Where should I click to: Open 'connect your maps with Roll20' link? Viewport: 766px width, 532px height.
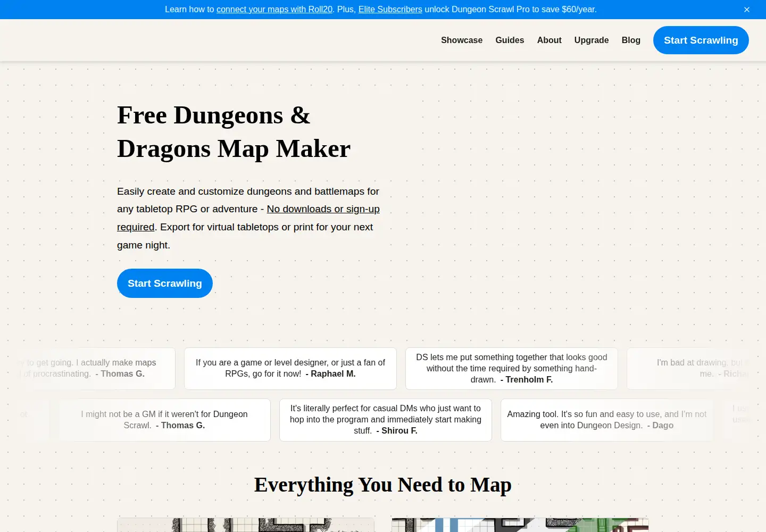click(274, 10)
